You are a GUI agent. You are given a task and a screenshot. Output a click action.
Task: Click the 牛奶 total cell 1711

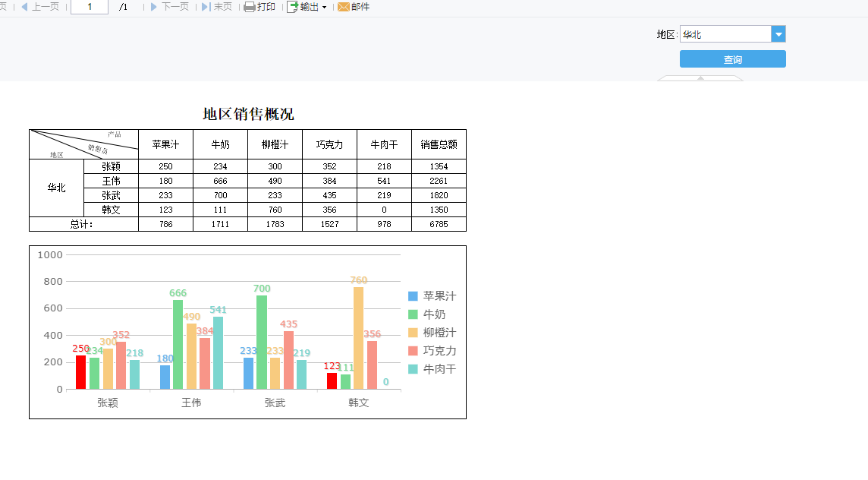(x=220, y=224)
